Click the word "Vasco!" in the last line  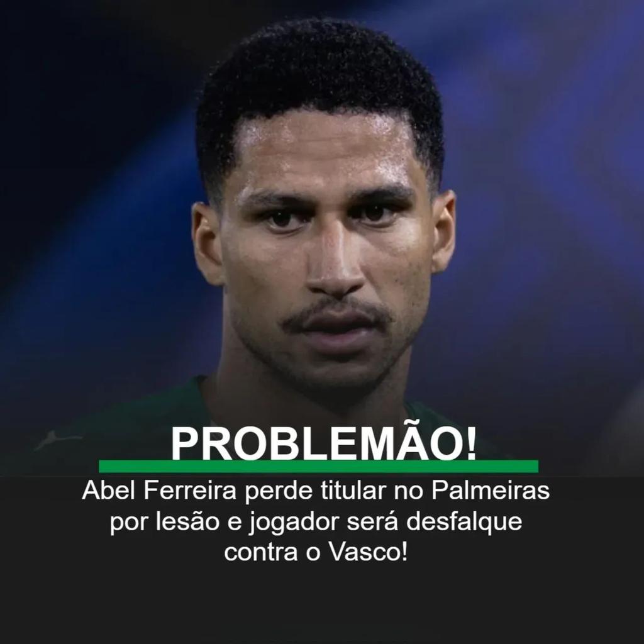[369, 552]
